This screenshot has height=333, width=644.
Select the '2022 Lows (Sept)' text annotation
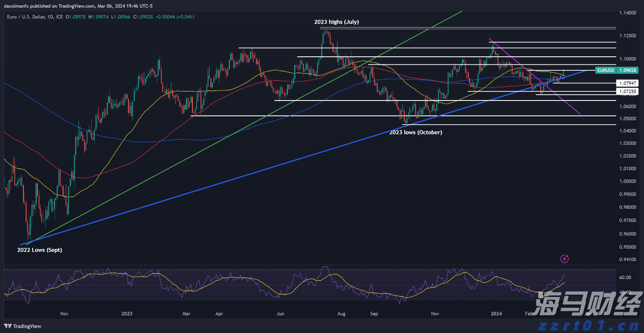click(x=40, y=250)
